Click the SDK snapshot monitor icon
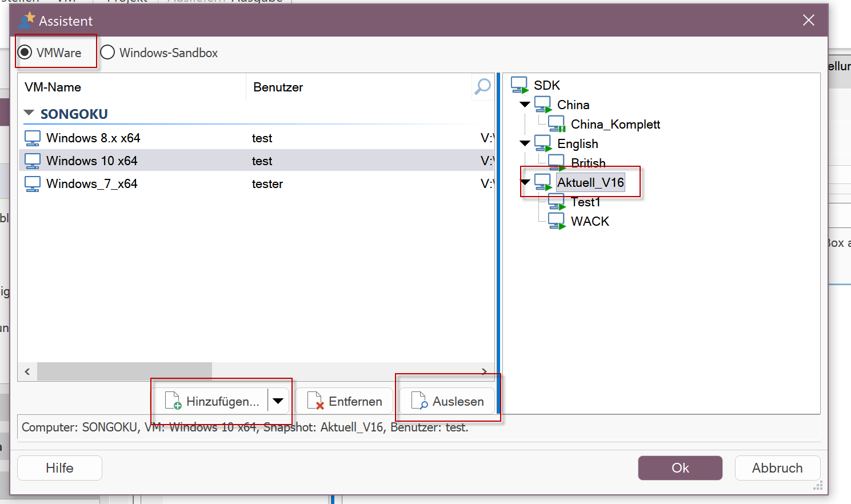This screenshot has height=504, width=851. pyautogui.click(x=520, y=85)
